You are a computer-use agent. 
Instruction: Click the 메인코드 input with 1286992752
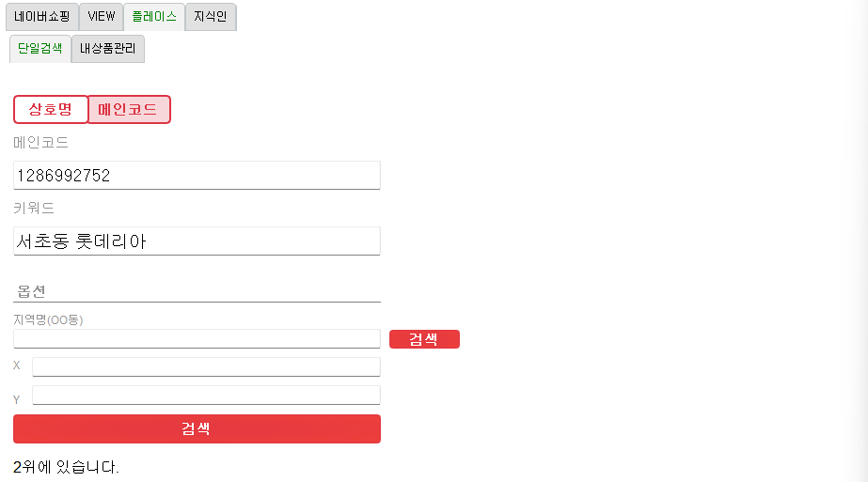pyautogui.click(x=197, y=175)
